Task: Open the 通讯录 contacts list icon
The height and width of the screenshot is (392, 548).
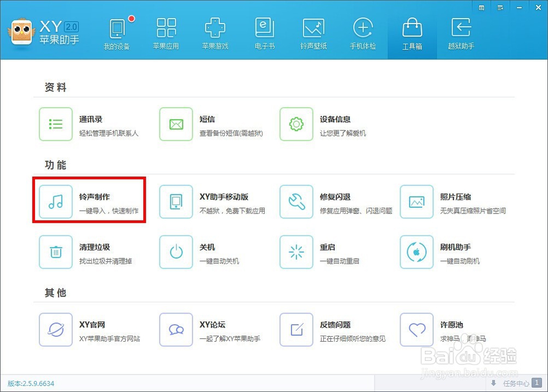Action: pos(55,124)
